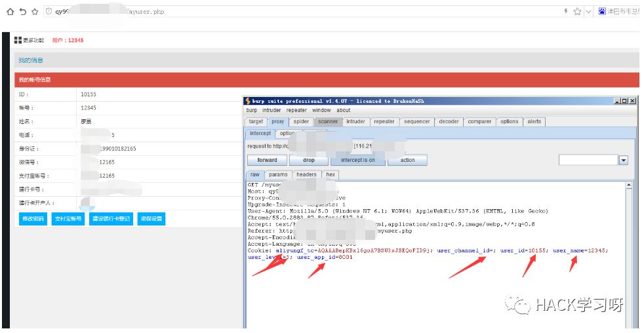Switch to the alerts tab
Viewport: 644px width, 333px height.
tap(534, 121)
